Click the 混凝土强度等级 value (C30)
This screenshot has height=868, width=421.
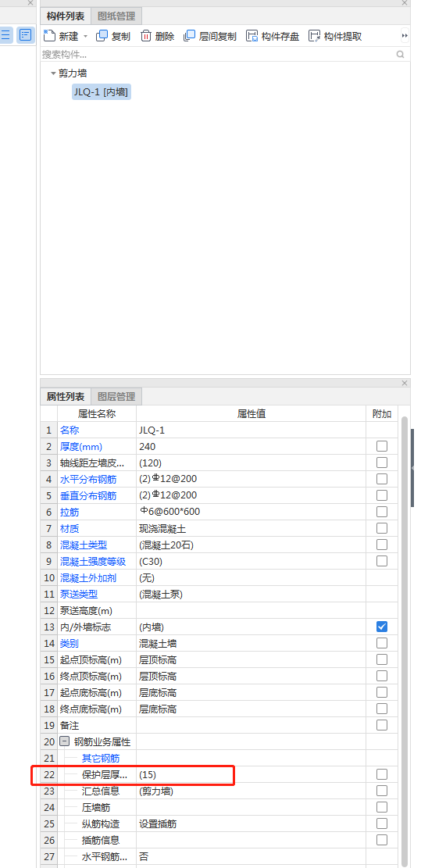coord(151,561)
